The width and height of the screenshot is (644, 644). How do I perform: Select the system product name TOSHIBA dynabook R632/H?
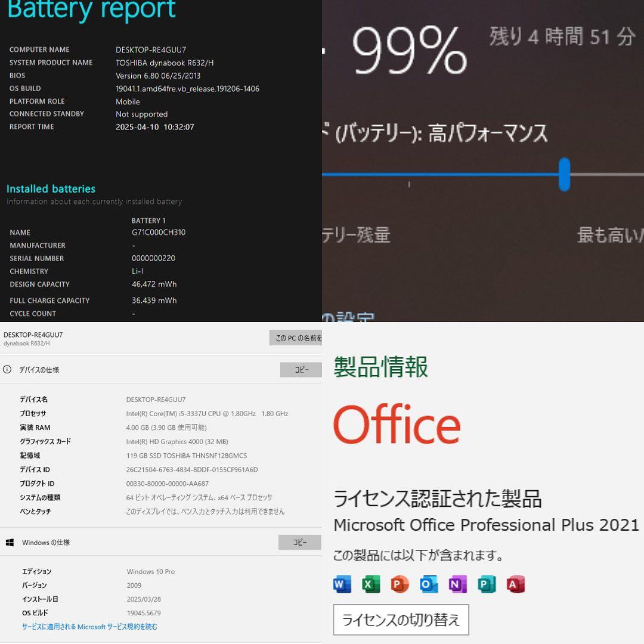point(165,63)
